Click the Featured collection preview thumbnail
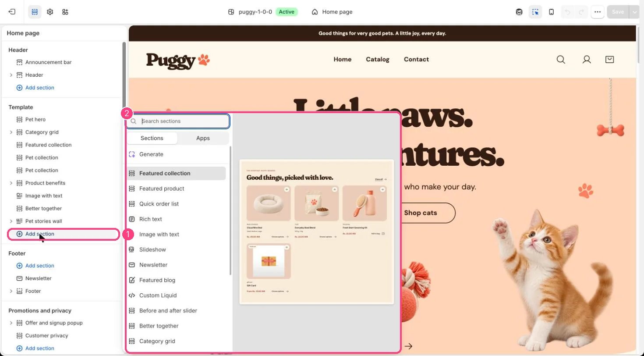 [x=317, y=231]
